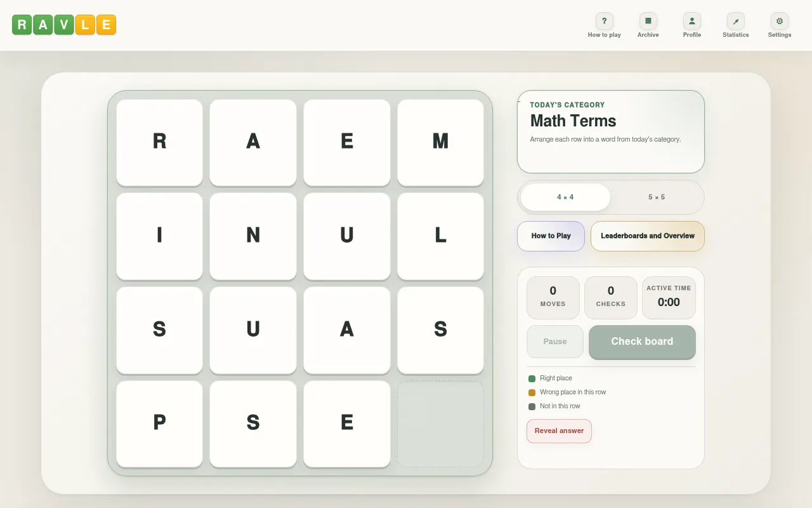Select the U tile between N and L

tap(347, 236)
